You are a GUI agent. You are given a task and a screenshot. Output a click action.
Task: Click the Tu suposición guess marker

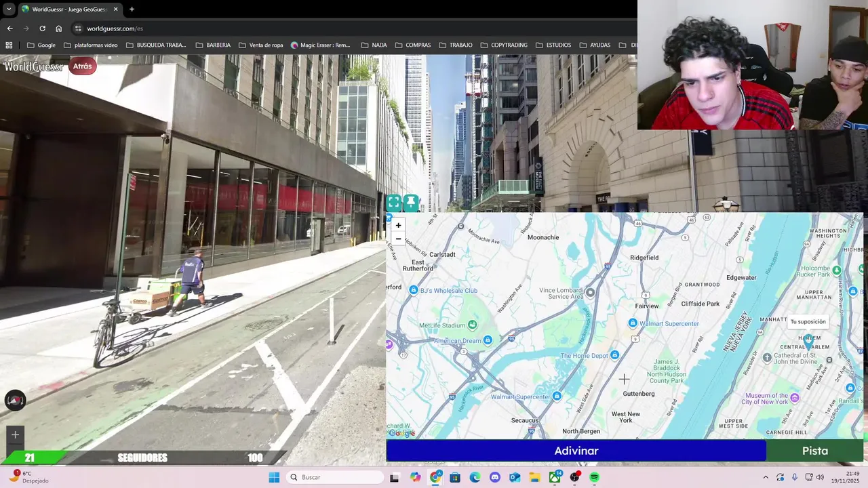pyautogui.click(x=808, y=341)
